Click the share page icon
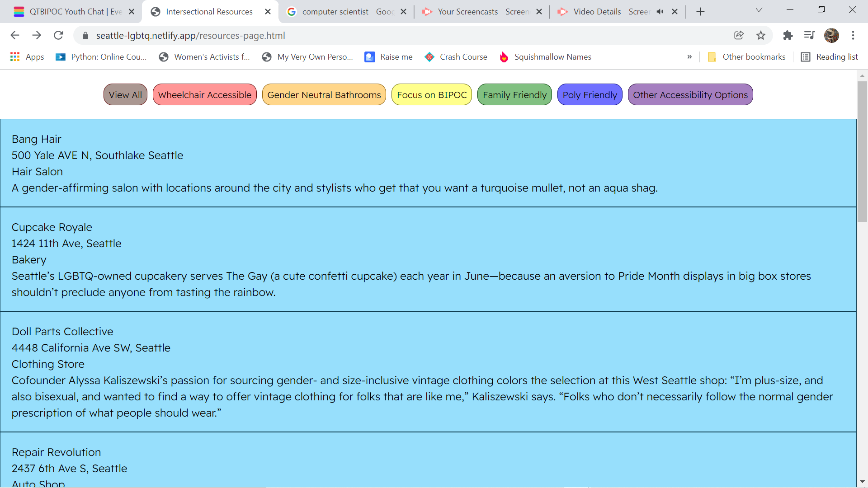Image resolution: width=868 pixels, height=488 pixels. click(739, 35)
